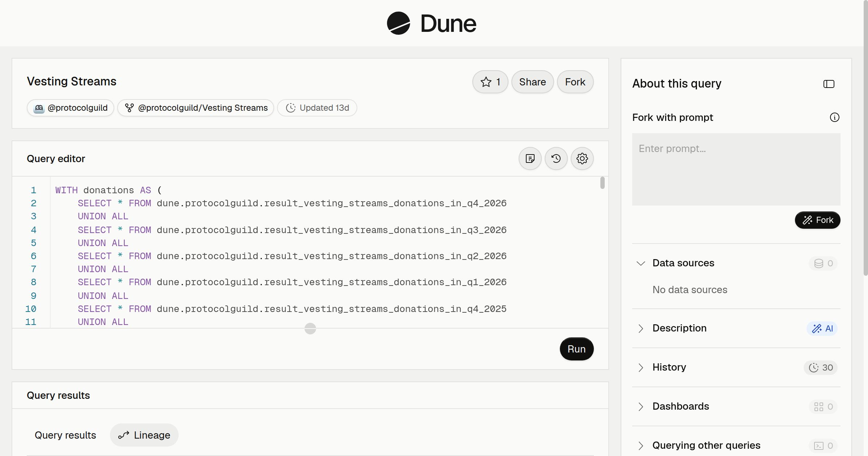
Task: Click the Enter prompt text area
Action: tap(736, 169)
